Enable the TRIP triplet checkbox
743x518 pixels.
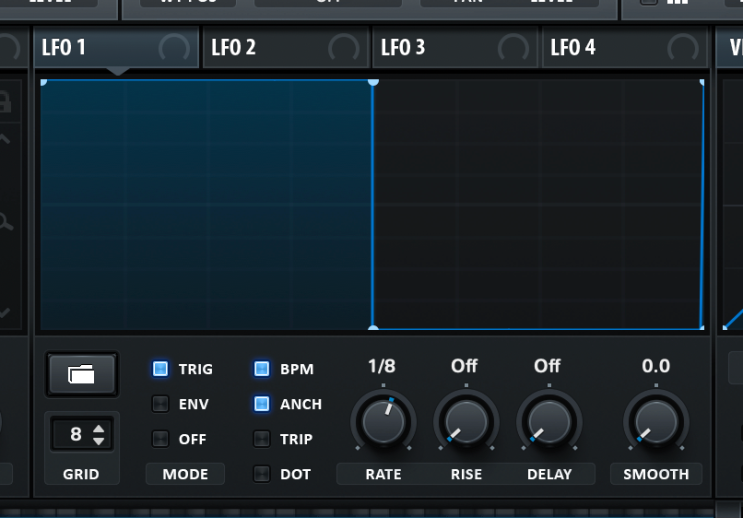262,439
